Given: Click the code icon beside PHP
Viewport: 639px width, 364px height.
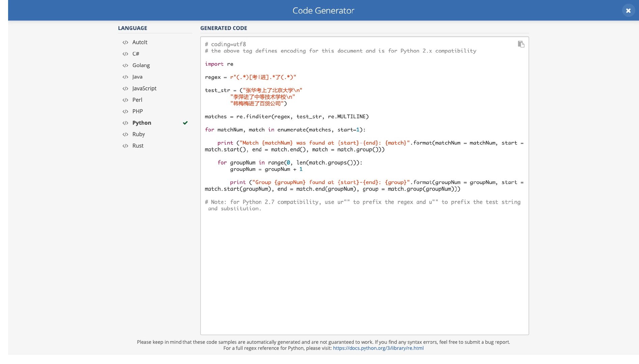Looking at the screenshot, I should (x=125, y=111).
